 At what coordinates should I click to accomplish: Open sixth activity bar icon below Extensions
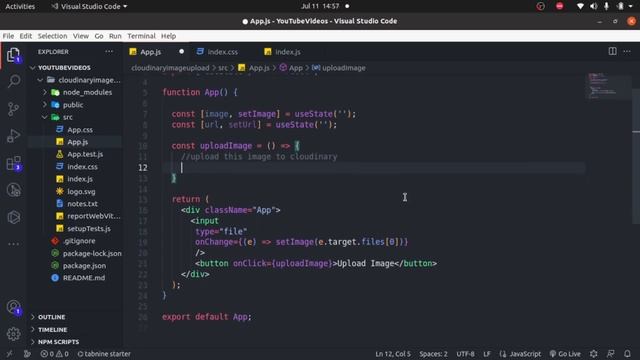[13, 190]
